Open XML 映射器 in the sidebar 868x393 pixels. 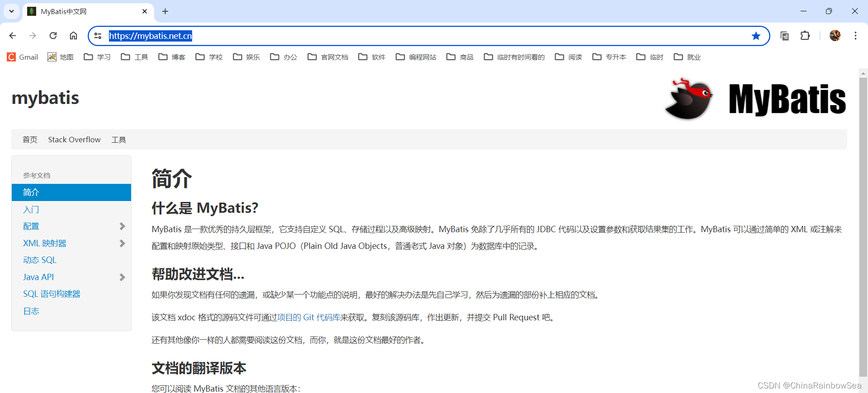click(45, 243)
